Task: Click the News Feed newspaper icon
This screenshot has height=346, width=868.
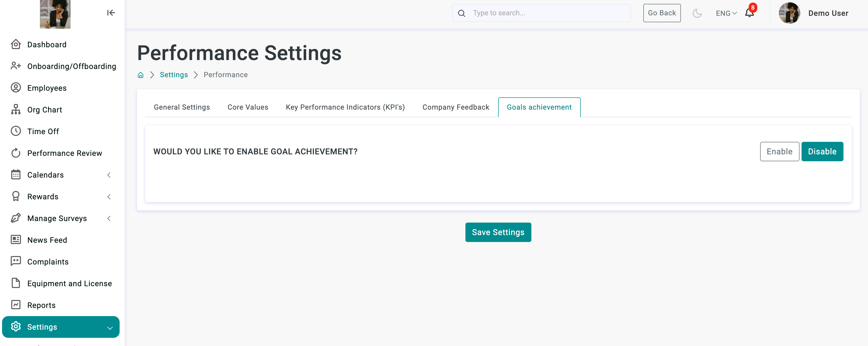Action: point(16,239)
